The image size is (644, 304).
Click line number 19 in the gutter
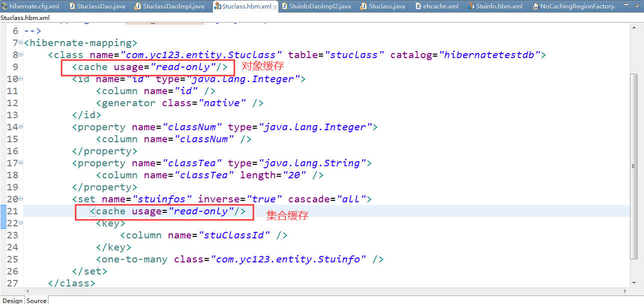pyautogui.click(x=13, y=187)
